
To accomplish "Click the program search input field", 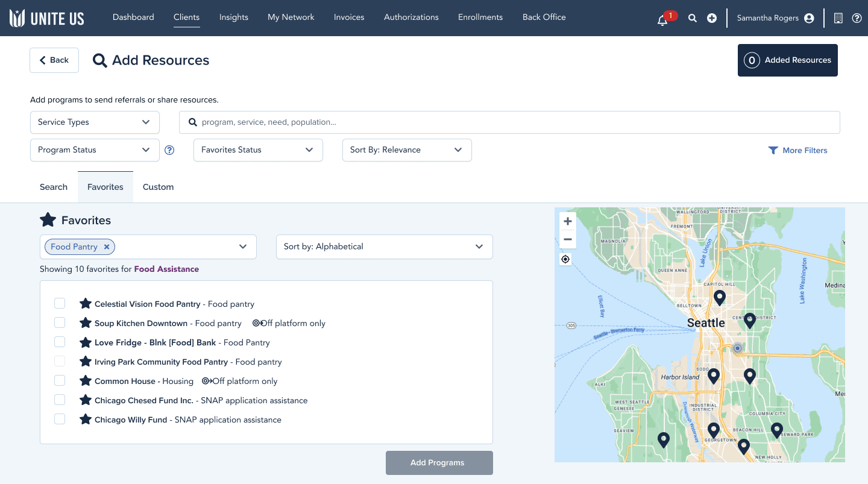I will (x=509, y=122).
